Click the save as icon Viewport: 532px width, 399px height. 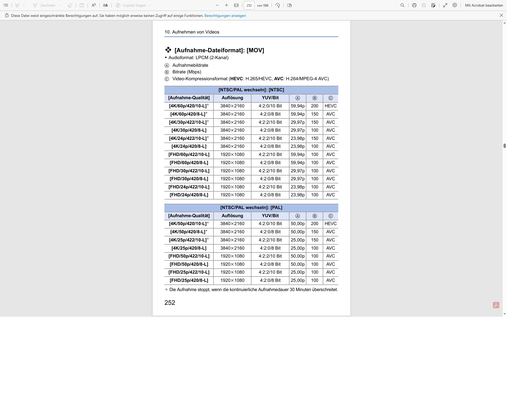433,5
